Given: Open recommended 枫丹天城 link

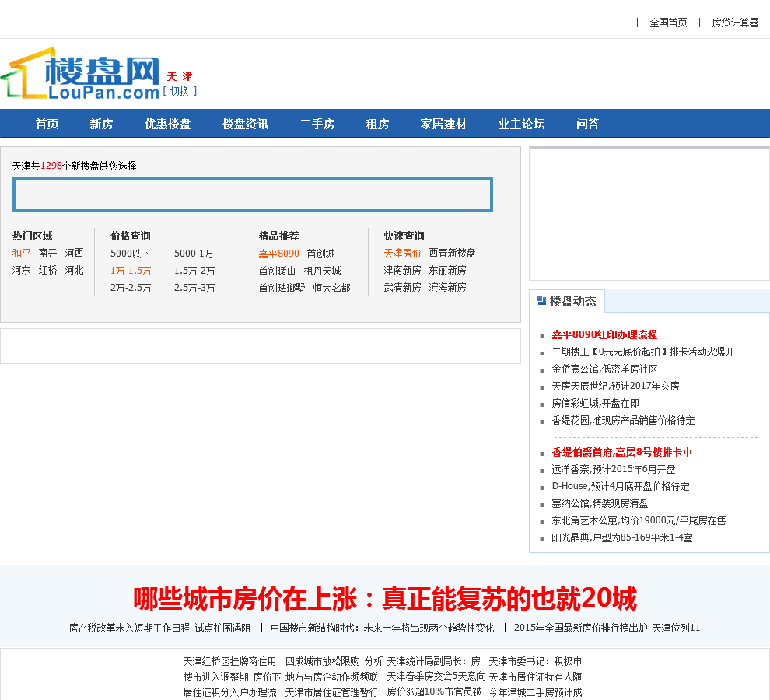Looking at the screenshot, I should pos(322,271).
